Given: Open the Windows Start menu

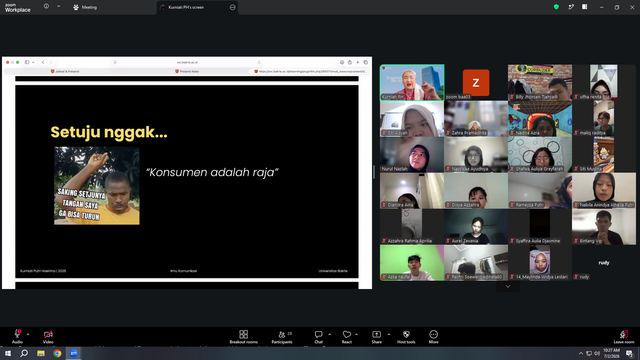Looking at the screenshot, I should [8, 353].
